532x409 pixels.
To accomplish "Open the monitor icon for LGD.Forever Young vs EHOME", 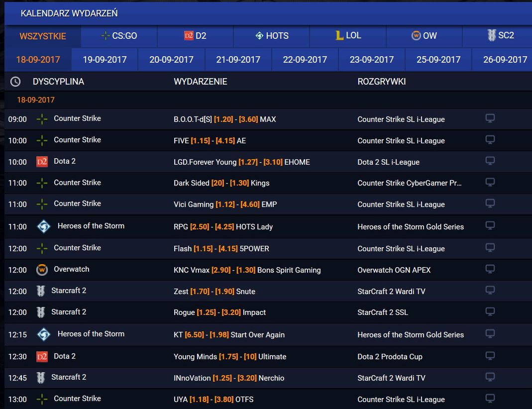I will tap(490, 161).
